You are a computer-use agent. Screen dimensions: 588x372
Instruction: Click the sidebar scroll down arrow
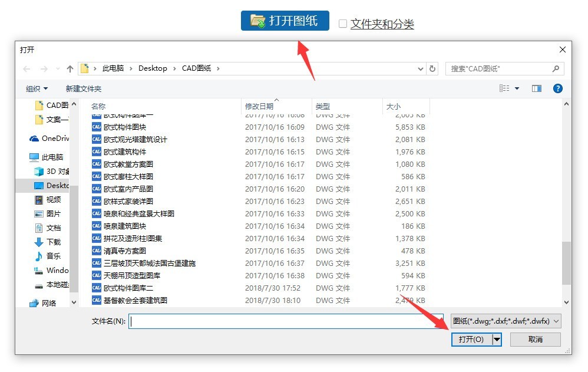click(74, 302)
